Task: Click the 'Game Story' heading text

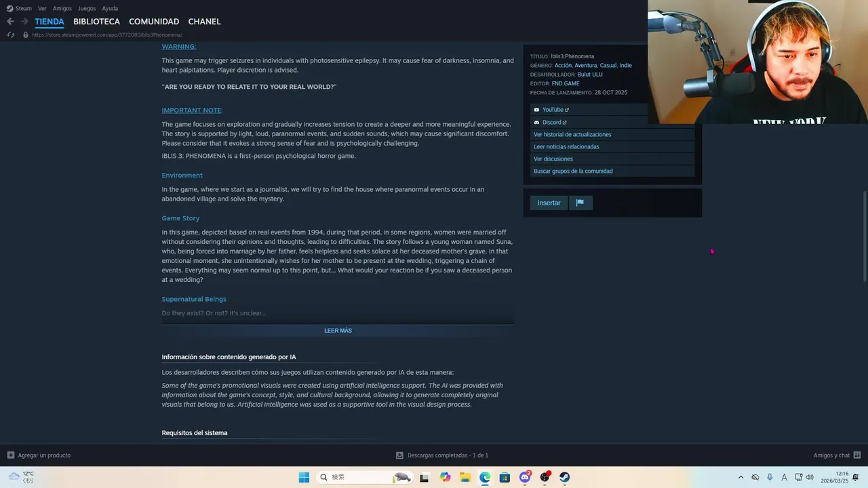Action: pyautogui.click(x=180, y=218)
